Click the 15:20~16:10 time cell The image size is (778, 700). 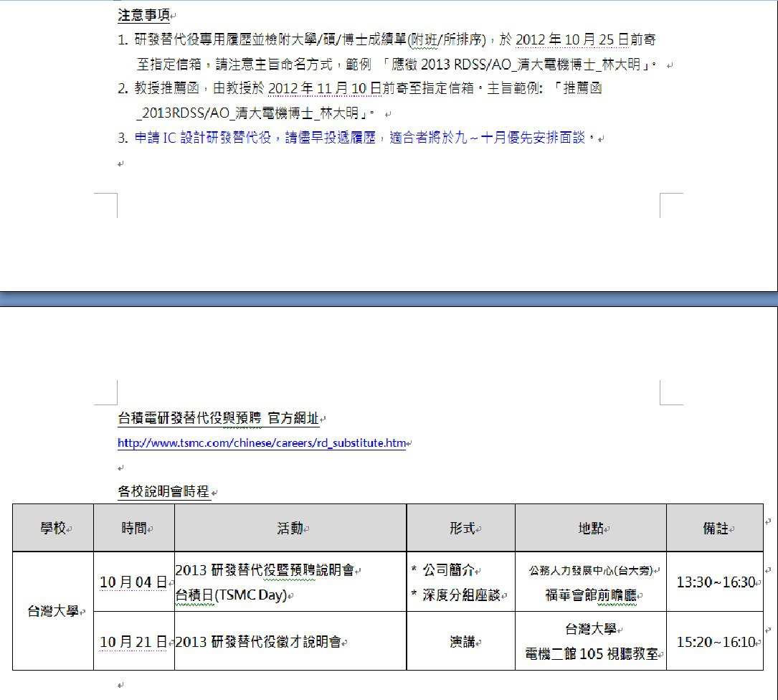point(715,641)
